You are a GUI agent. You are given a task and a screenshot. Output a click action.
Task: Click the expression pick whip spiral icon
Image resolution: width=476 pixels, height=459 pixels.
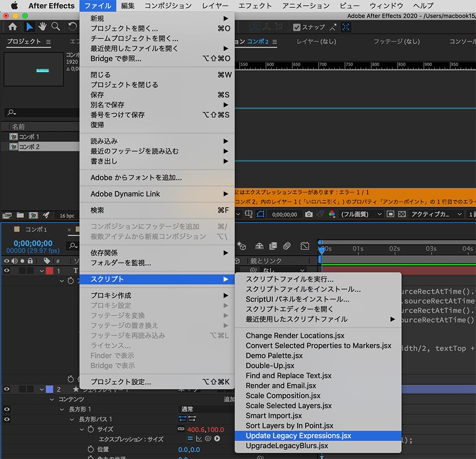[x=208, y=438]
